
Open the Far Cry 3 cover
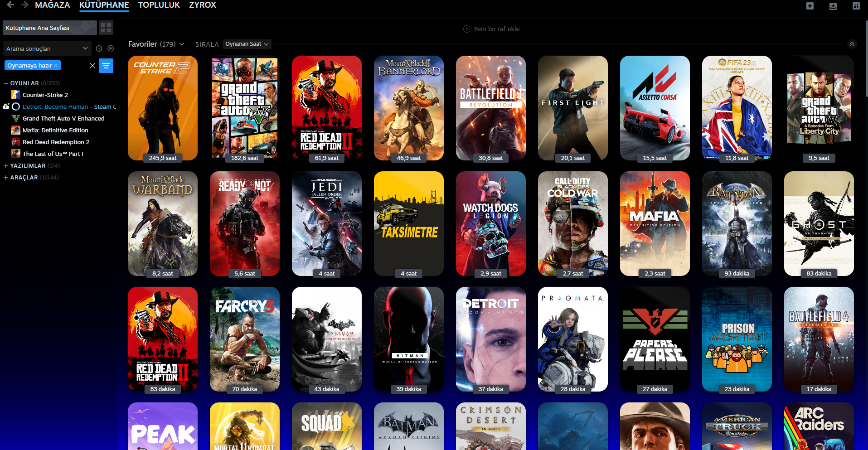click(x=245, y=339)
